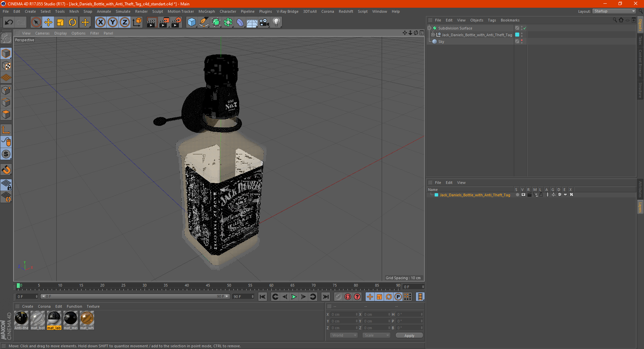Screen dimensions: 644x349
Task: Toggle Y axis lock
Action: tap(113, 22)
